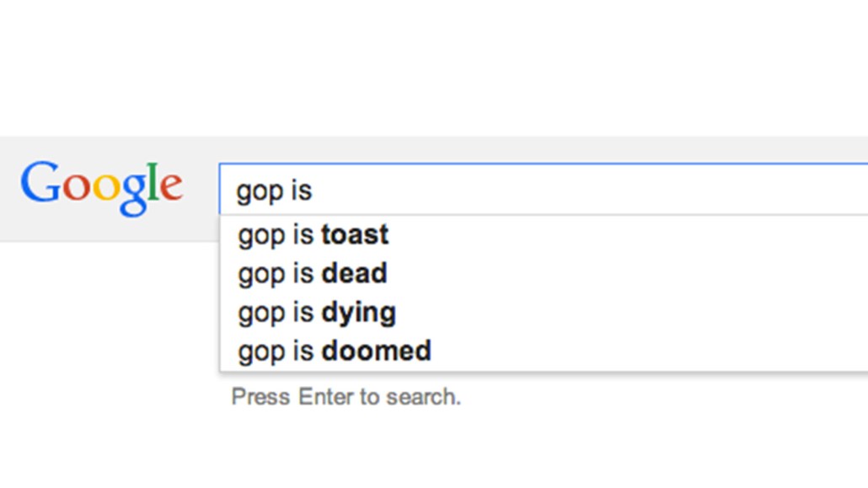Viewport: 868px width, 488px height.
Task: Go to Google home via the logo
Action: 101,186
